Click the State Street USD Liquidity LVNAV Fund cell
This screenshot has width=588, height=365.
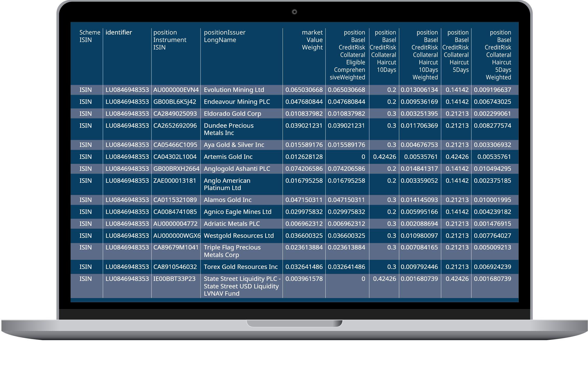(242, 286)
